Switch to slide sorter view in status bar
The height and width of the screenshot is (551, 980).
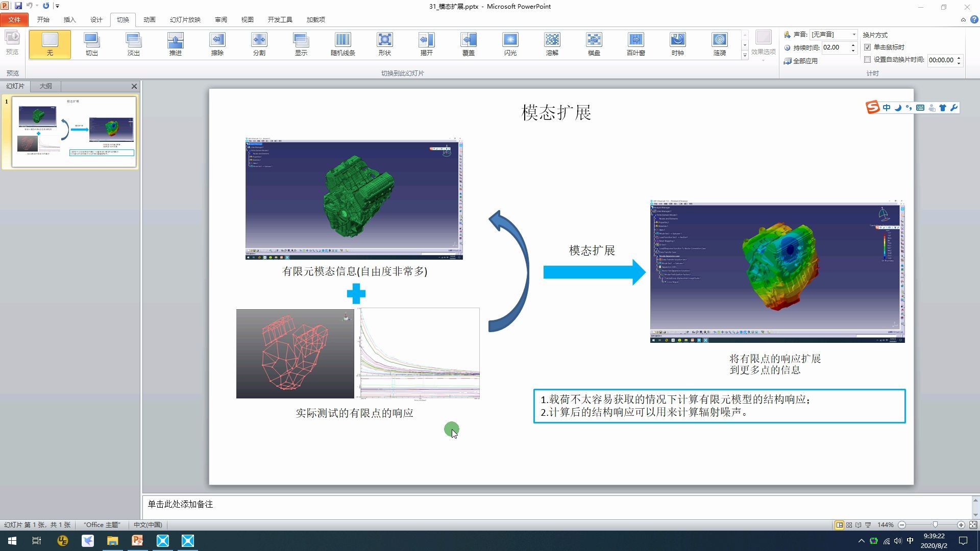[x=849, y=525]
